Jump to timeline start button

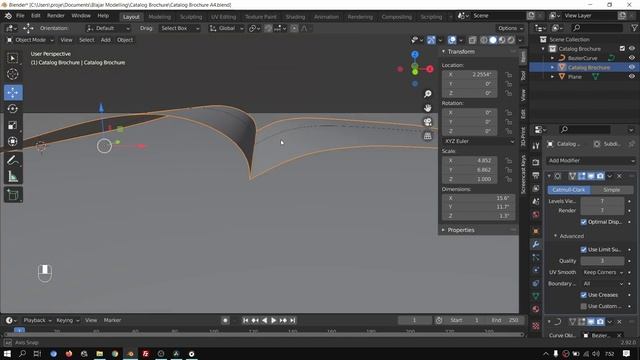click(x=245, y=320)
